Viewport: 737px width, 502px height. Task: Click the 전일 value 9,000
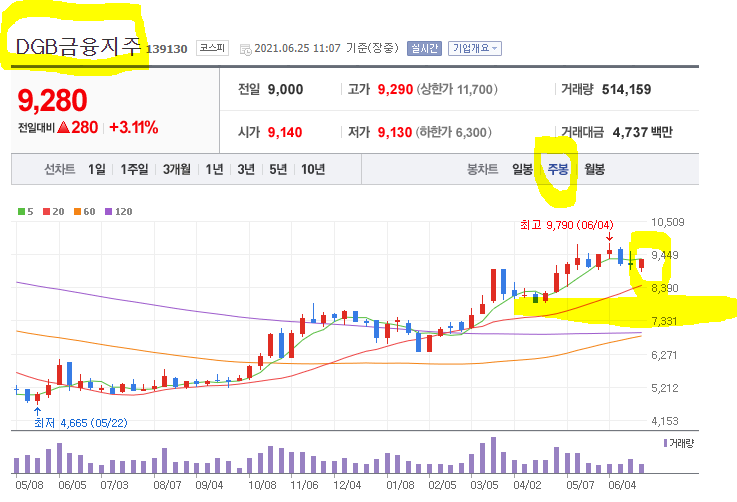285,89
